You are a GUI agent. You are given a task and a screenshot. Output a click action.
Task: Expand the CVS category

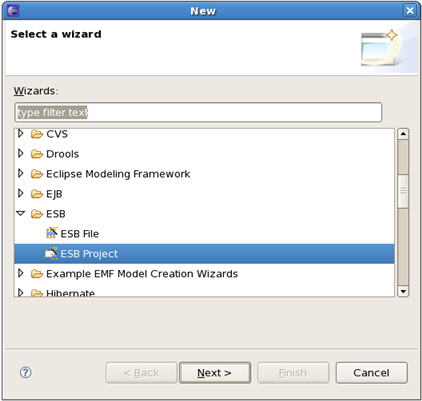point(21,134)
